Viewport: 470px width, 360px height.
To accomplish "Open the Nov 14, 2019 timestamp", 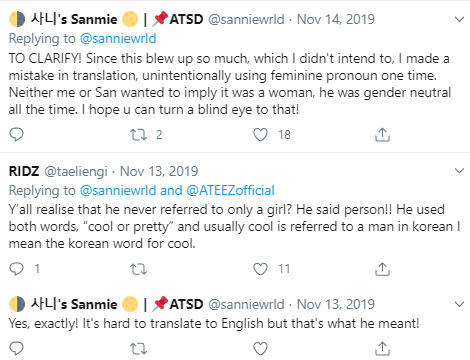I will [x=336, y=19].
